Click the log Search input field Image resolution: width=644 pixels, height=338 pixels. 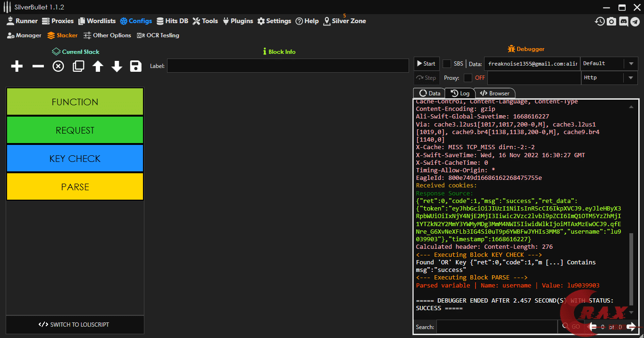point(496,327)
